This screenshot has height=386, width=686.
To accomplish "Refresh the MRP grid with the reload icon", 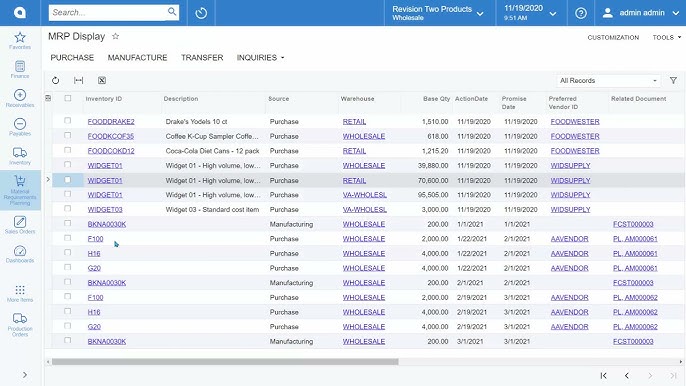I will click(55, 81).
